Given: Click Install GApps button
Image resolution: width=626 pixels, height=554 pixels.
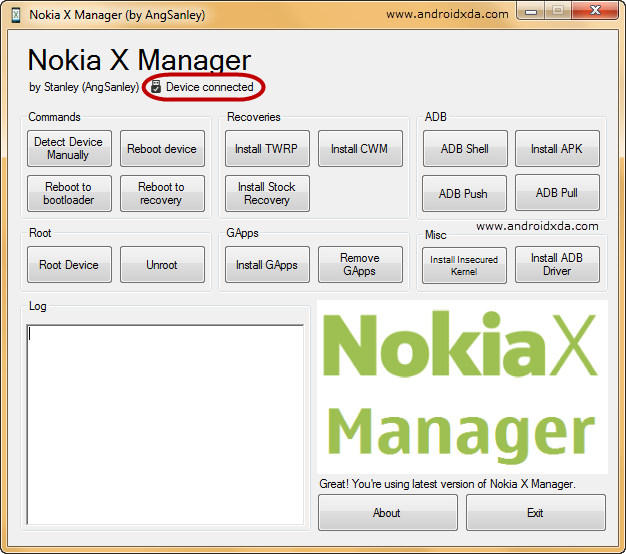Looking at the screenshot, I should point(267,265).
